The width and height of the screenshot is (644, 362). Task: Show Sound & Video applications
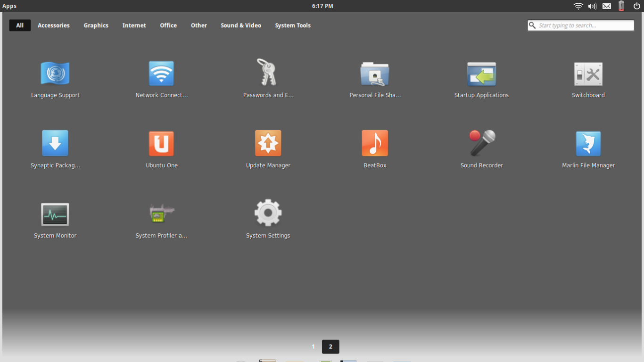pyautogui.click(x=241, y=25)
